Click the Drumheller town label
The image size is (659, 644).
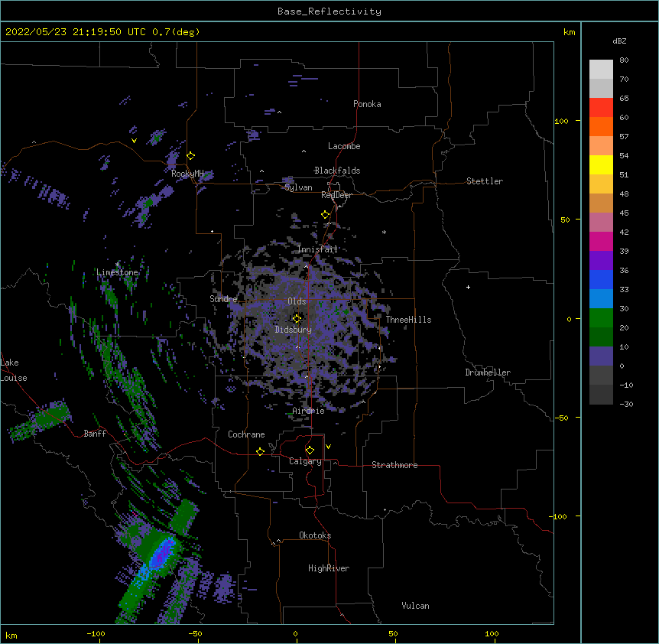click(x=488, y=372)
